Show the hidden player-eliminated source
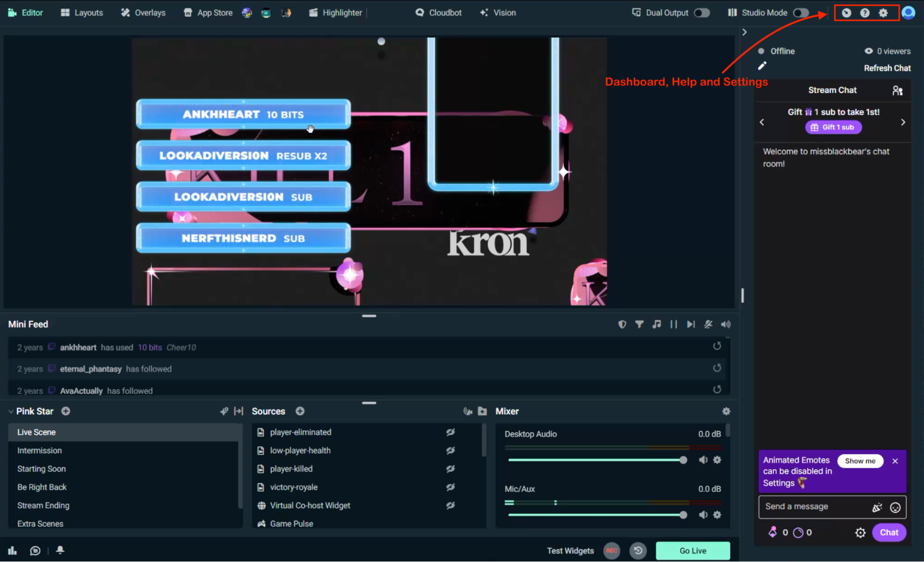Image resolution: width=924 pixels, height=562 pixels. (x=451, y=432)
